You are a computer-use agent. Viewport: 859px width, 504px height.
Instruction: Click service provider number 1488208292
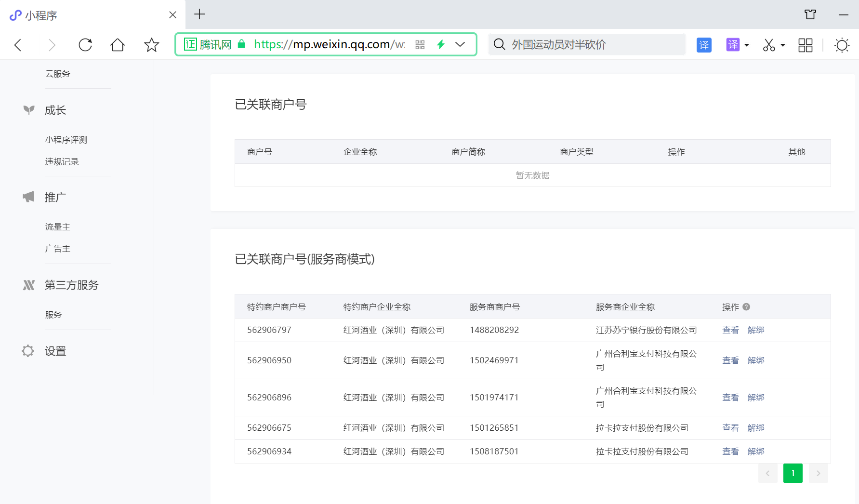coord(494,330)
